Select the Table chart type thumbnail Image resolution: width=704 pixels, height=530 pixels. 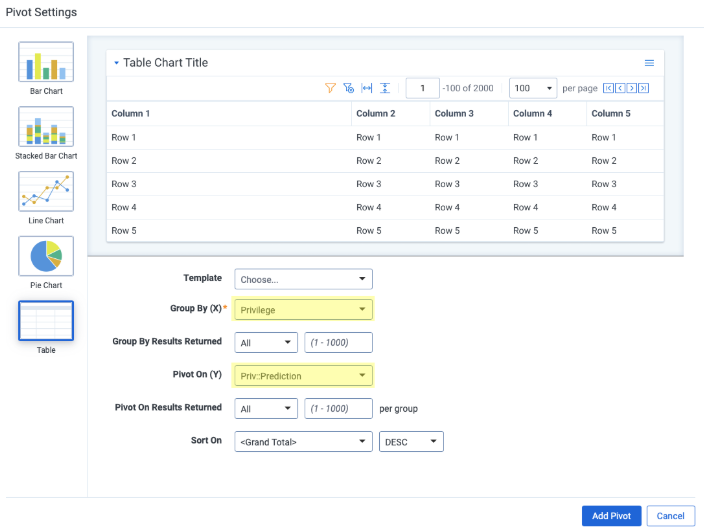(46, 321)
